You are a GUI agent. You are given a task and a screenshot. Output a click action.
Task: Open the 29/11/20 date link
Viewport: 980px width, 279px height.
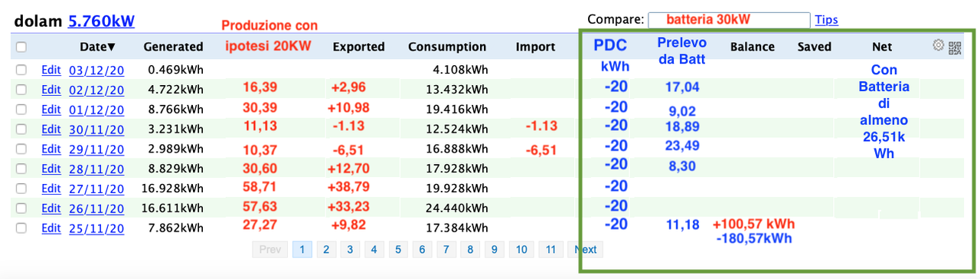pos(96,149)
